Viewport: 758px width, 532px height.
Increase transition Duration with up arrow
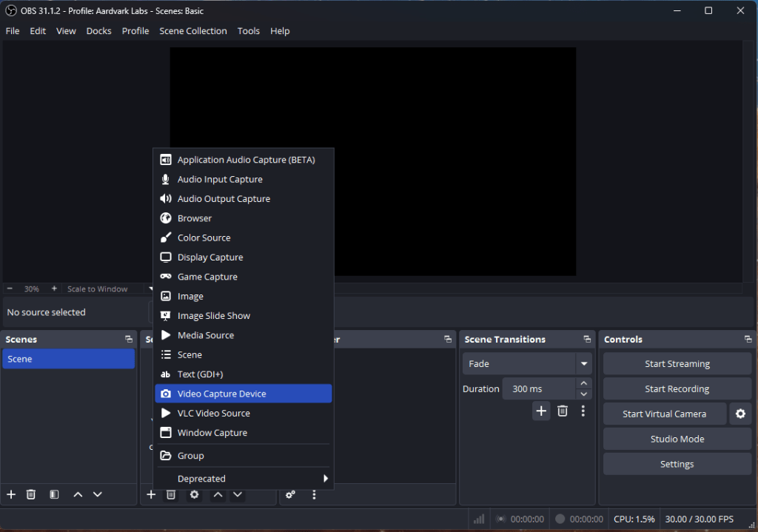(584, 383)
